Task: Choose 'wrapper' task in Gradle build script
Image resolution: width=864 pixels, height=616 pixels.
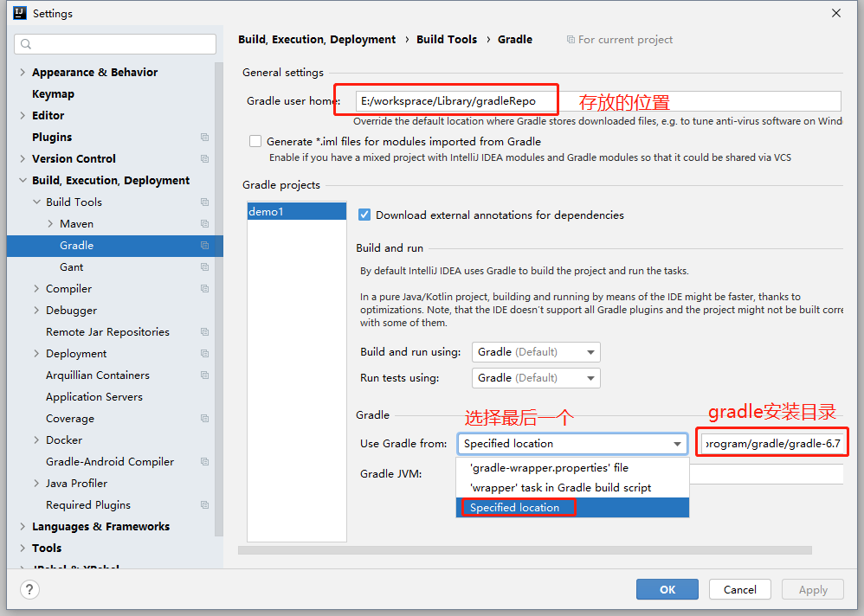Action: pyautogui.click(x=572, y=488)
